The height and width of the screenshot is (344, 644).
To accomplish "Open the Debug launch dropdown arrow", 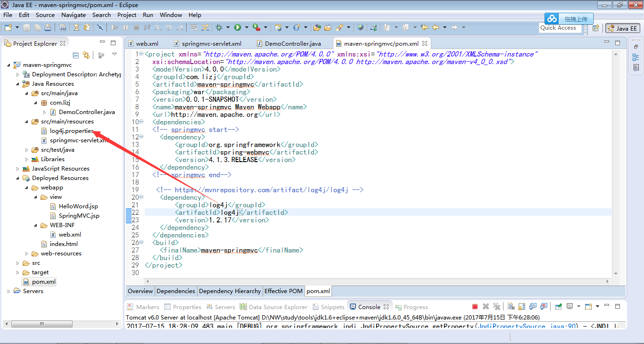I will tap(228, 28).
